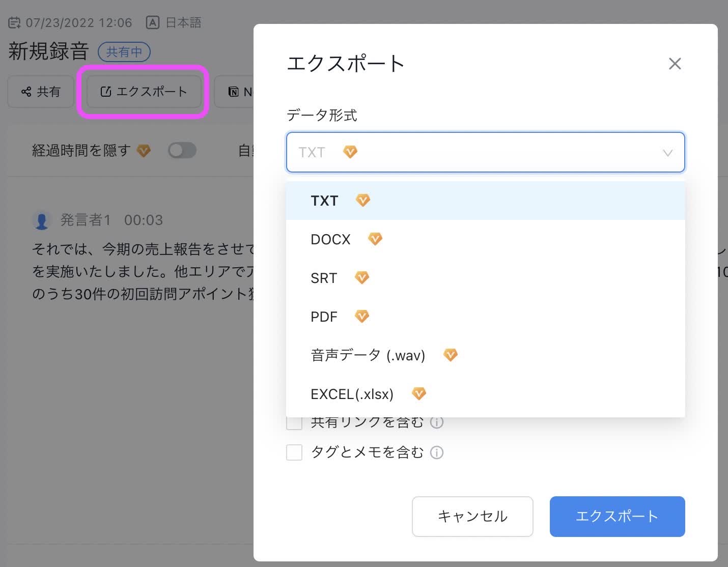Select PDF export format
Image resolution: width=728 pixels, height=567 pixels.
[x=485, y=317]
